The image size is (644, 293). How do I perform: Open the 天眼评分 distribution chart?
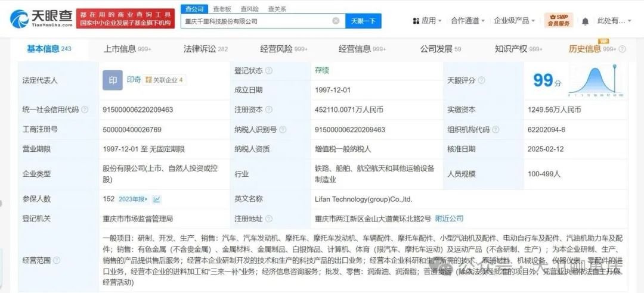[x=595, y=80]
